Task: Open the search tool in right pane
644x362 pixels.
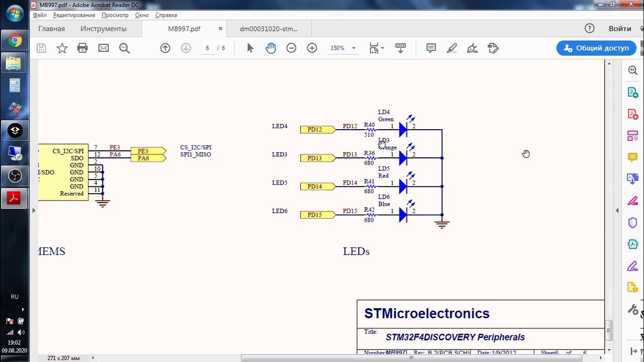Action: coord(633,70)
